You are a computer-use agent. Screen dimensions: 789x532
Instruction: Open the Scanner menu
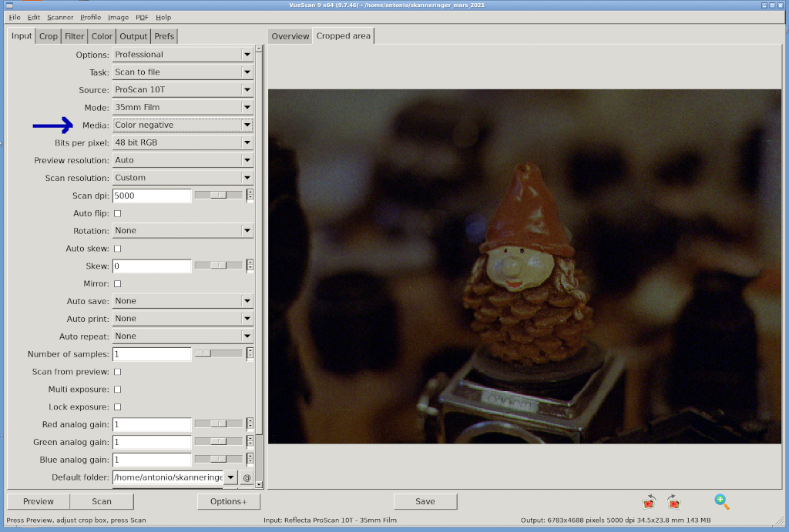60,17
